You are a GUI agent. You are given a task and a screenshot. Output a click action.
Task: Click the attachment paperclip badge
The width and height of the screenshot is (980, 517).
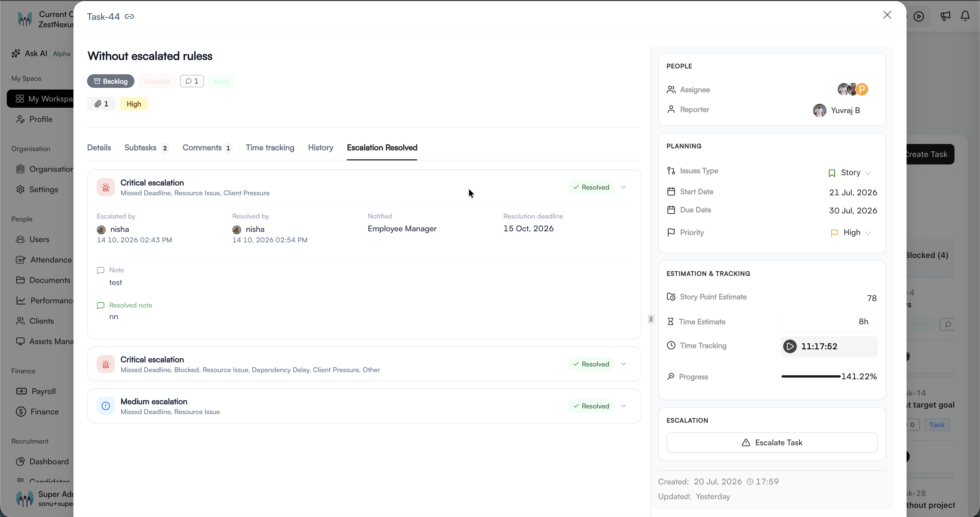(101, 104)
